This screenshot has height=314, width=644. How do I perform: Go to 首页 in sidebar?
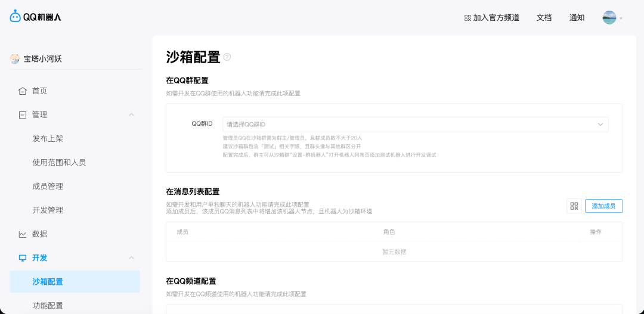[x=40, y=91]
